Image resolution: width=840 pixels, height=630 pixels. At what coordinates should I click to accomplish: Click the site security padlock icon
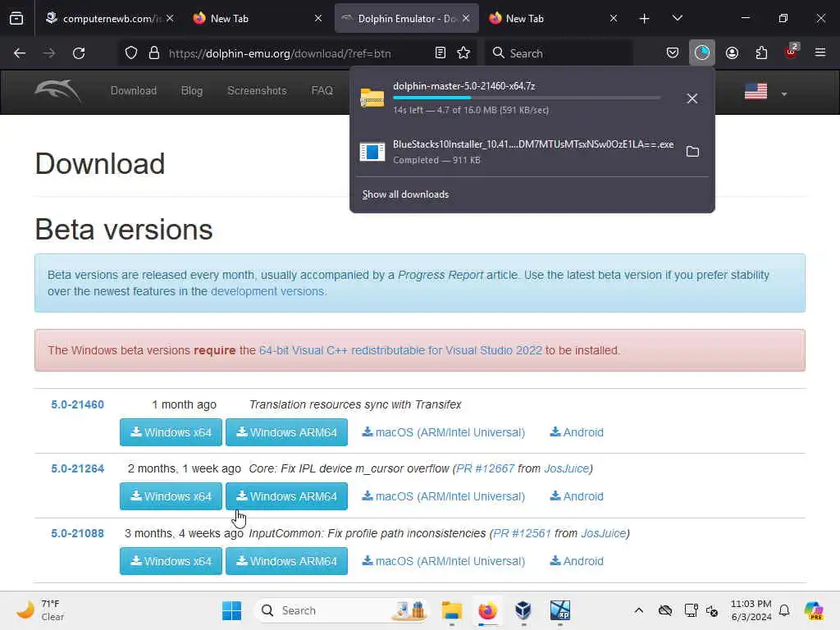[153, 53]
